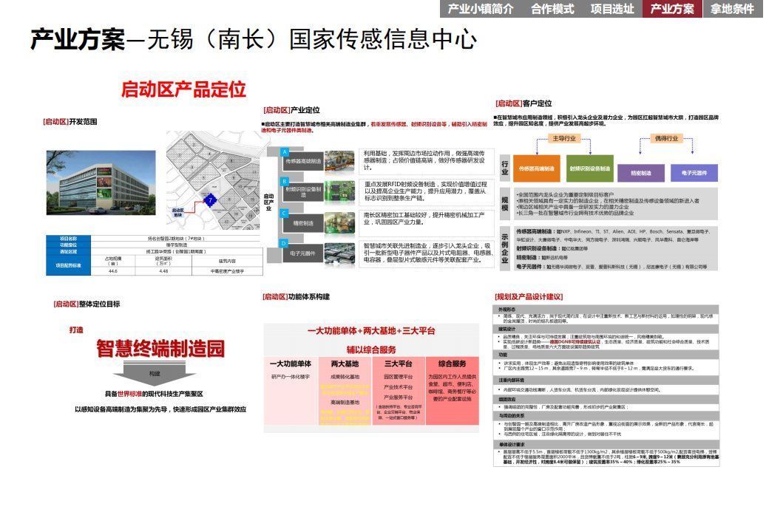This screenshot has height=532, width=769.
Task: Toggle the orange 传感器高端制造 industry block
Action: pos(536,168)
